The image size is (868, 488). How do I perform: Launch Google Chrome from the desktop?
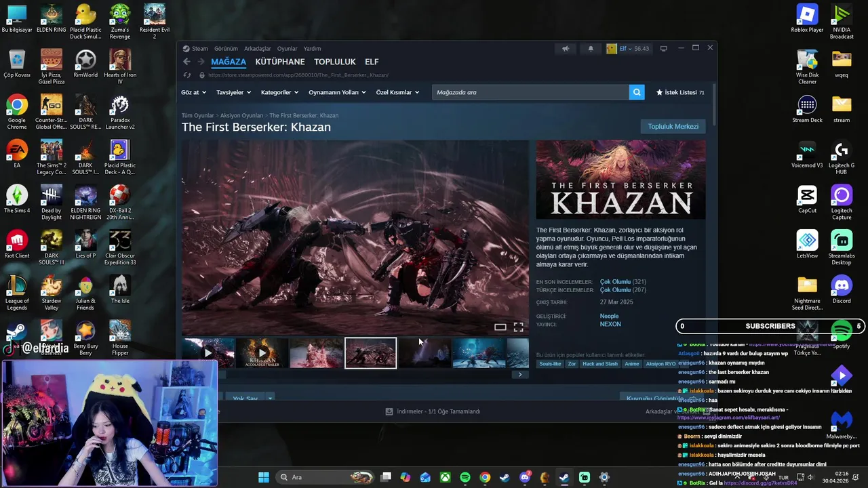click(x=17, y=113)
